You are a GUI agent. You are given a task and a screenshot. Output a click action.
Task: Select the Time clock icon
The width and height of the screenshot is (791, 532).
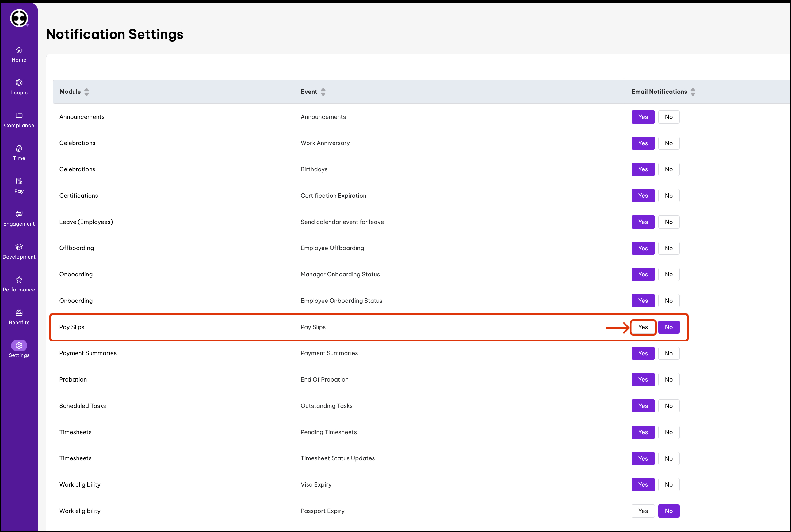pos(19,149)
